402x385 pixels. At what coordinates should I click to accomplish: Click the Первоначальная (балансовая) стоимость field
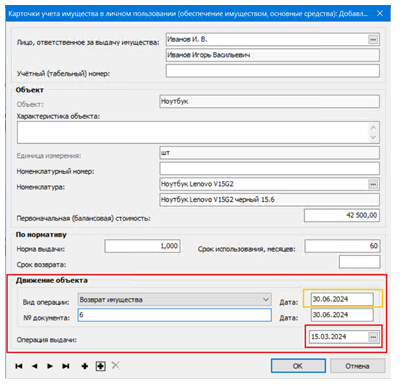coord(342,215)
